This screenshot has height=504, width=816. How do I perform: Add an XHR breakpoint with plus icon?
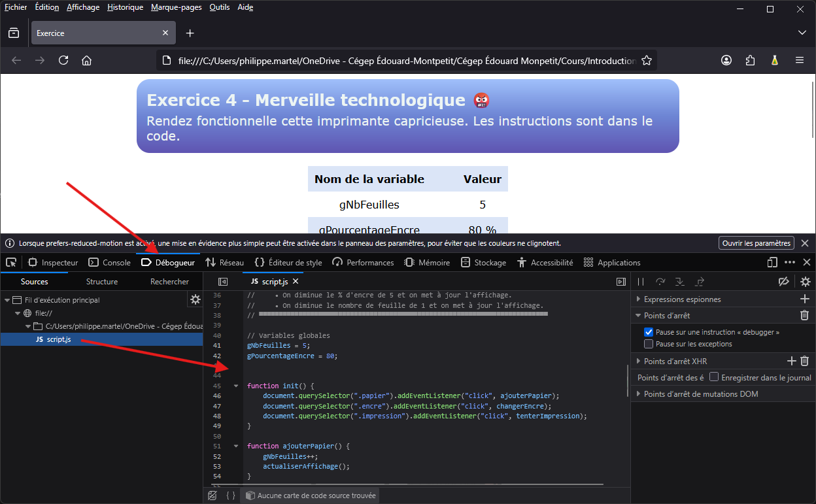point(792,361)
